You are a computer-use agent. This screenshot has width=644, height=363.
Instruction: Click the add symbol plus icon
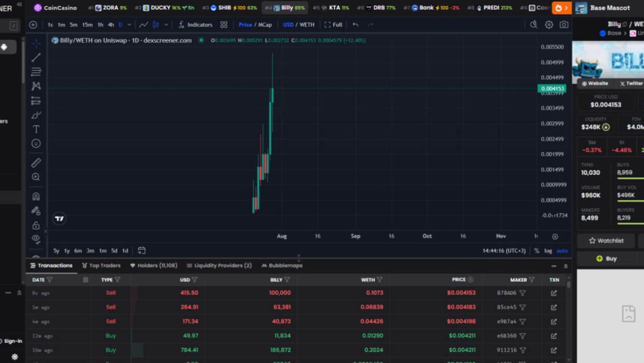pos(33,24)
